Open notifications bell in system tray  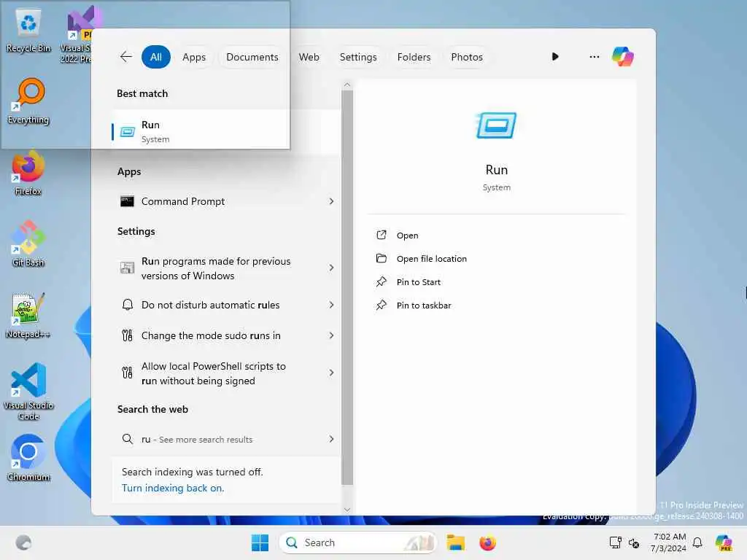(697, 542)
